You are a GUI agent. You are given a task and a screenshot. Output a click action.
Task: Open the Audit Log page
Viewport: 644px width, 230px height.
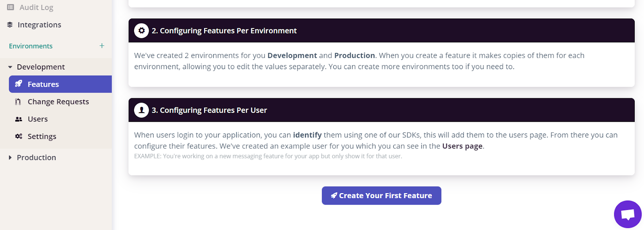pyautogui.click(x=36, y=7)
